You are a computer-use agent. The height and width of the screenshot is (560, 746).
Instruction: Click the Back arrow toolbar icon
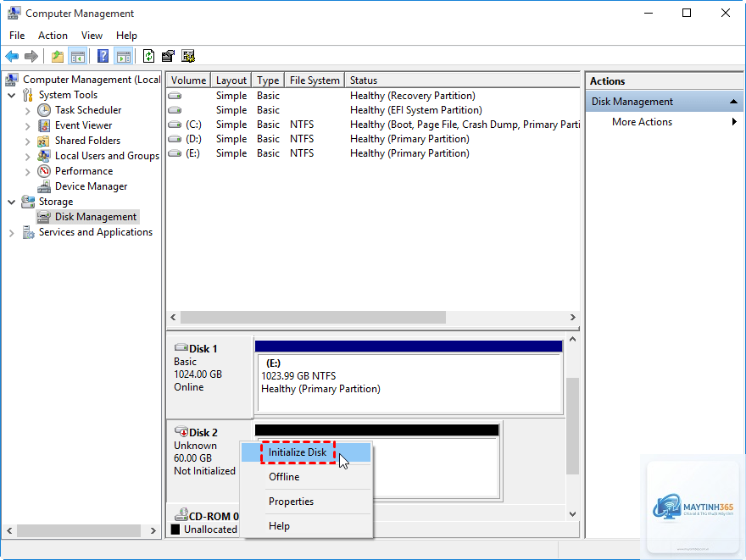(12, 57)
